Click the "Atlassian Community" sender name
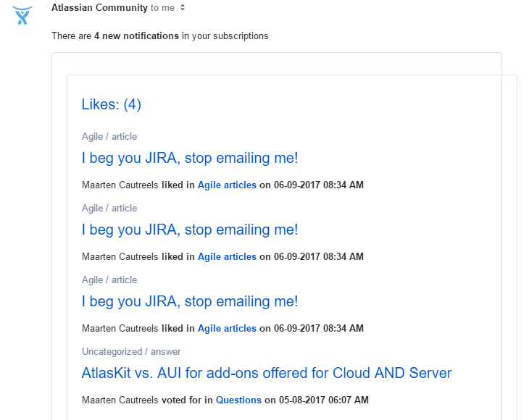Viewport: 529px width, 420px height. click(x=99, y=7)
